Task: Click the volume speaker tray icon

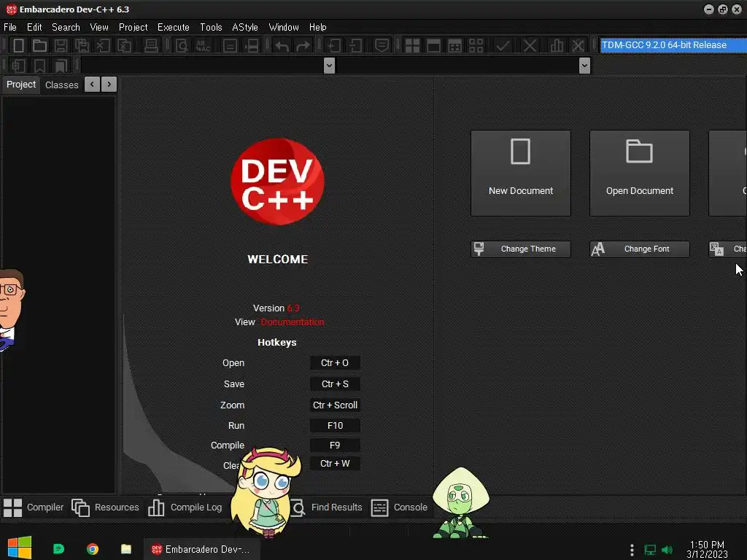Action: point(667,550)
